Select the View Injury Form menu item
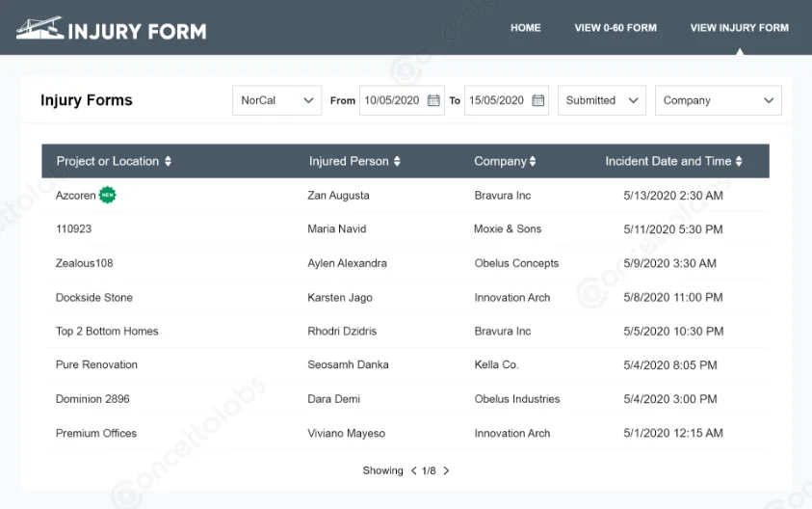Image resolution: width=812 pixels, height=509 pixels. click(739, 28)
